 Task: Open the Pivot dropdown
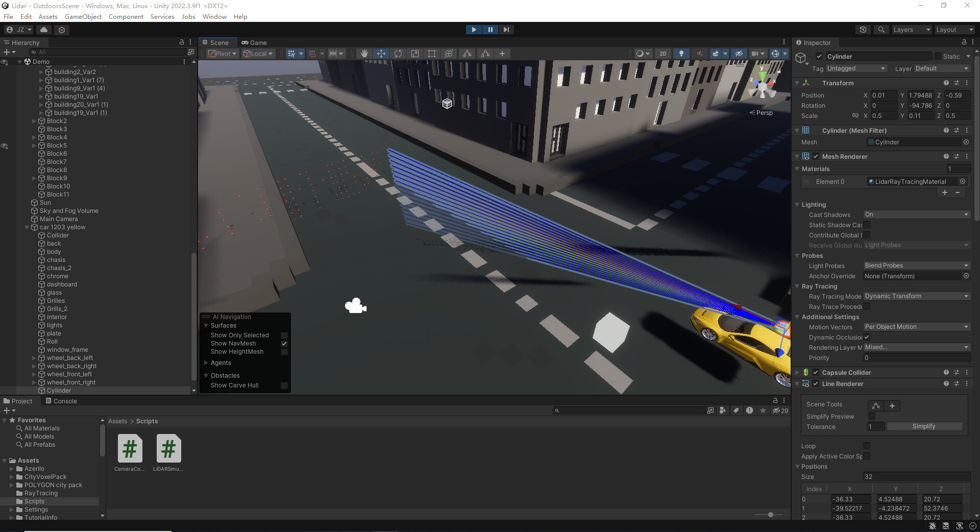point(222,54)
